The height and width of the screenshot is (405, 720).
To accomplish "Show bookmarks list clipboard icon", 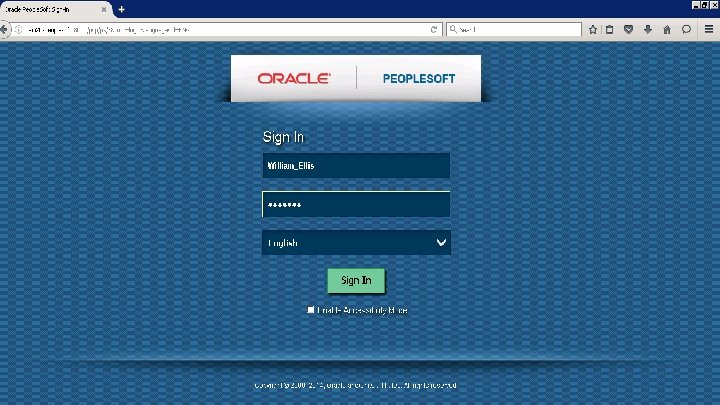I will tap(610, 29).
